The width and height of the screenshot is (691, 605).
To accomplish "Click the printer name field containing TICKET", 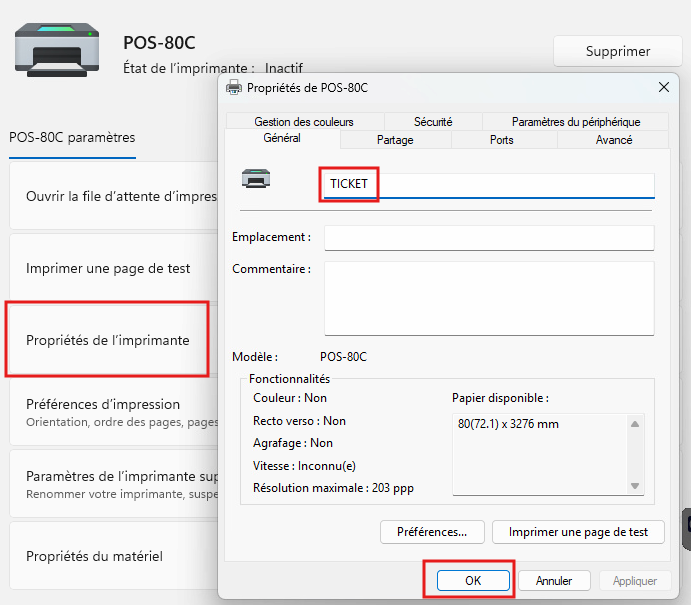I will click(487, 185).
